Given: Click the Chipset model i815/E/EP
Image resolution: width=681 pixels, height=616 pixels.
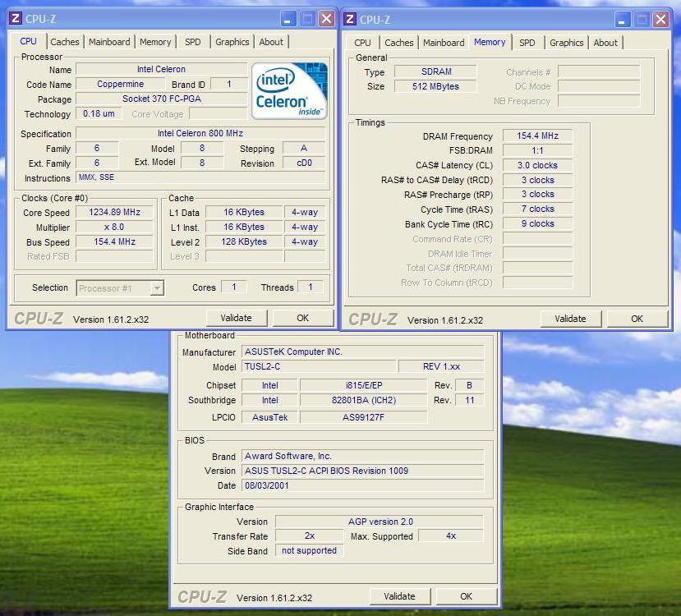Looking at the screenshot, I should (364, 385).
